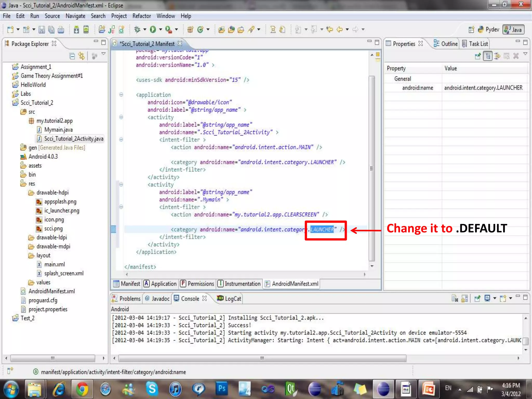Switch to the Task List tab
This screenshot has height=399, width=532.
475,44
